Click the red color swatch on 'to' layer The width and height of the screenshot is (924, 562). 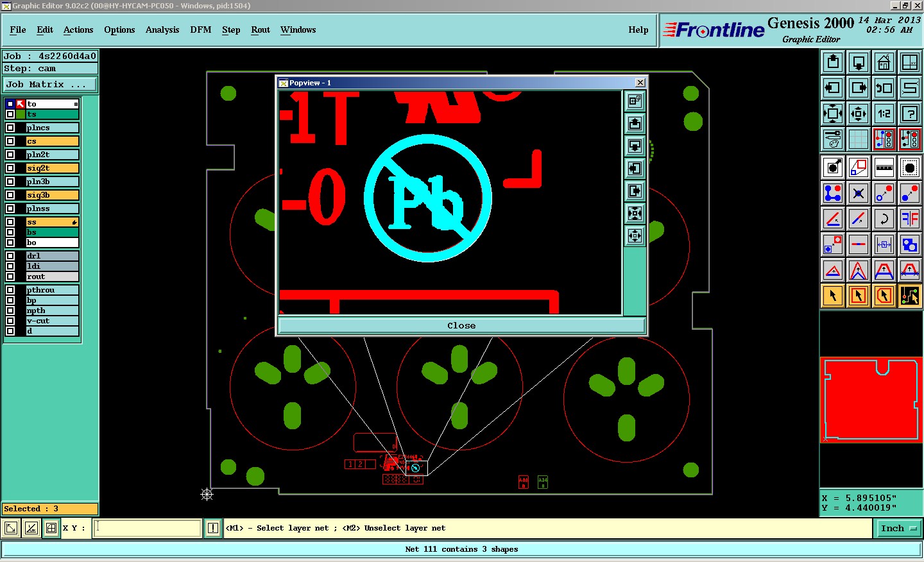(21, 104)
